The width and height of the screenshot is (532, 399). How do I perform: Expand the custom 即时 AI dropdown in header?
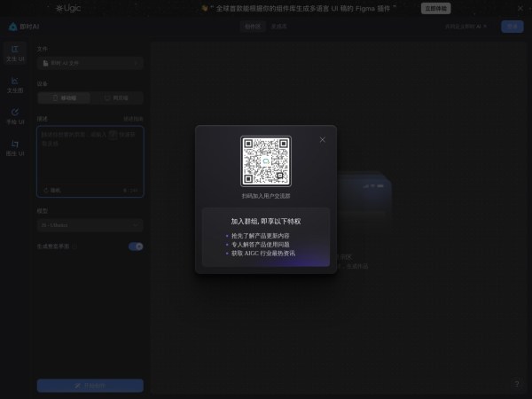[466, 27]
